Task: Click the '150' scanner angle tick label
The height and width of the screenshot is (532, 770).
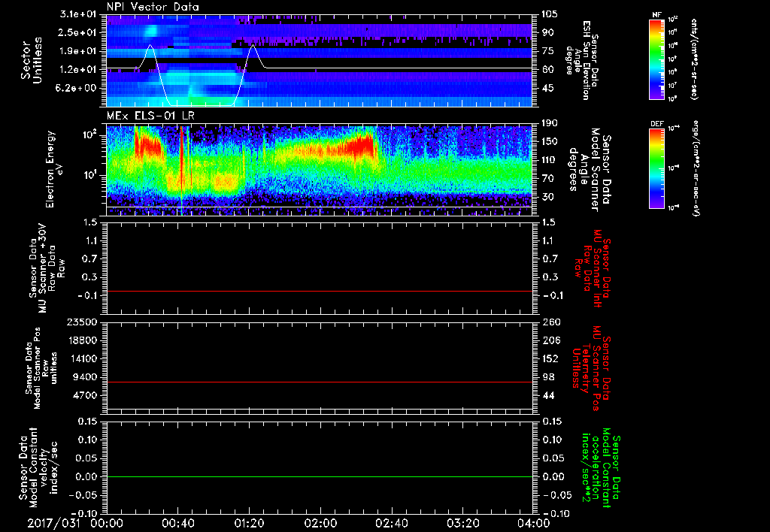Action: (x=550, y=141)
